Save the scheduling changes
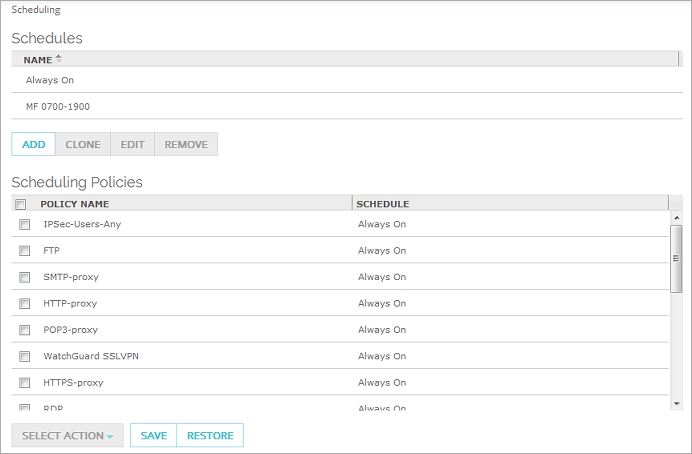692x454 pixels. click(x=153, y=436)
